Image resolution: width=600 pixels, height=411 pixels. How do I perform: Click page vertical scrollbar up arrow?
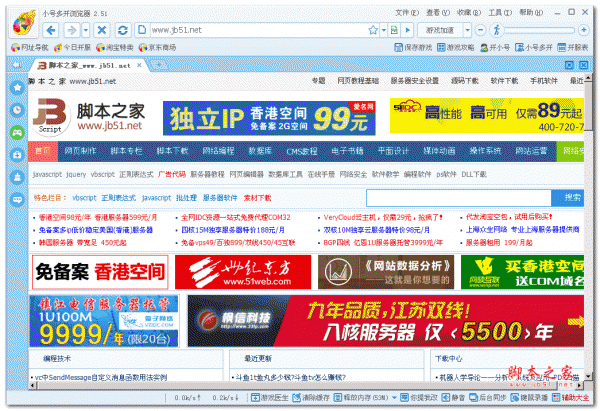[589, 77]
